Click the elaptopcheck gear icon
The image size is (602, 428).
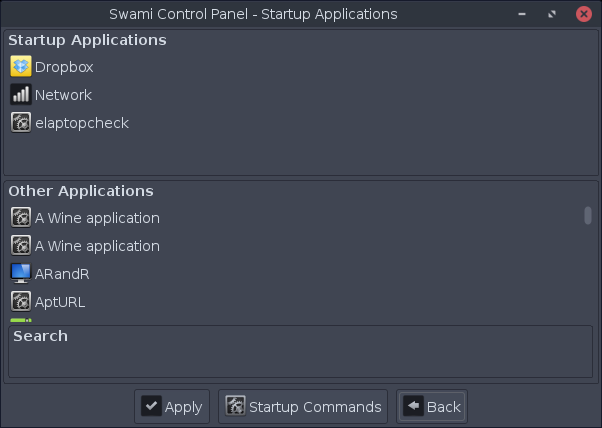point(21,123)
